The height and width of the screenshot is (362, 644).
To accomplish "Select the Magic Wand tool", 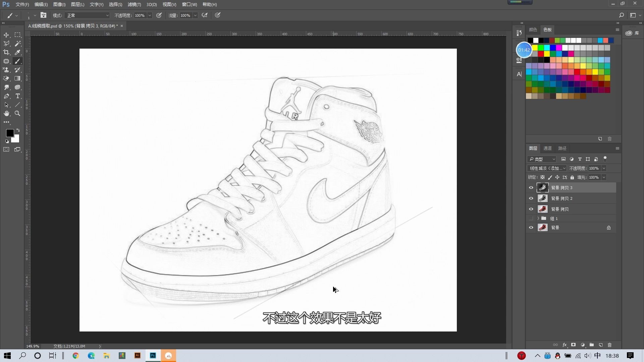I will click(18, 44).
